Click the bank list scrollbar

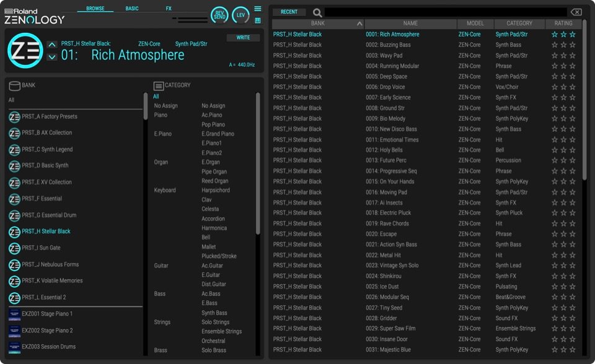click(145, 106)
